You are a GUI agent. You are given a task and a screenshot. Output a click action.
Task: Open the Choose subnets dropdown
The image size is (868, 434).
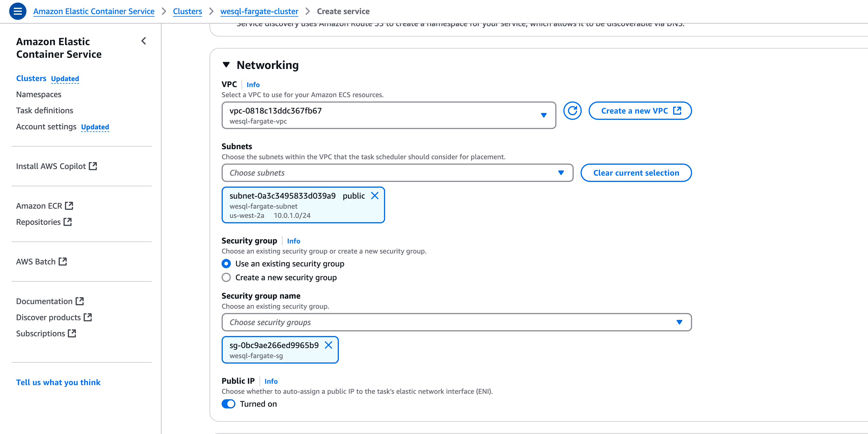397,172
